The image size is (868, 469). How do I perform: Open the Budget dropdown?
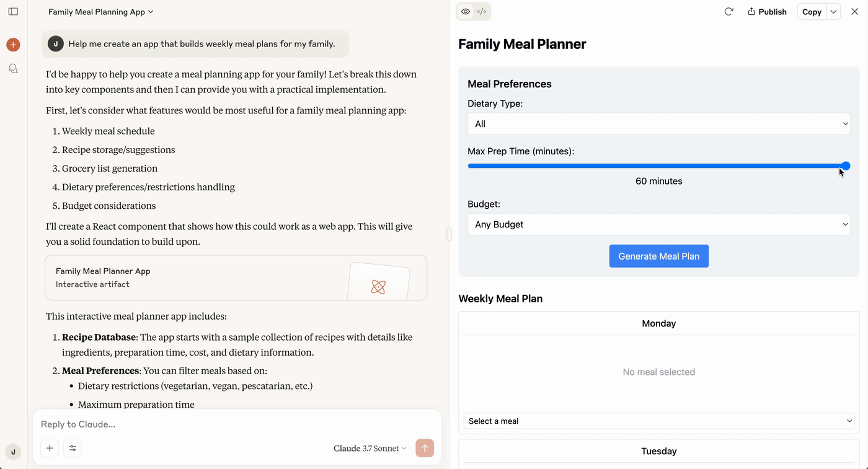coord(658,224)
